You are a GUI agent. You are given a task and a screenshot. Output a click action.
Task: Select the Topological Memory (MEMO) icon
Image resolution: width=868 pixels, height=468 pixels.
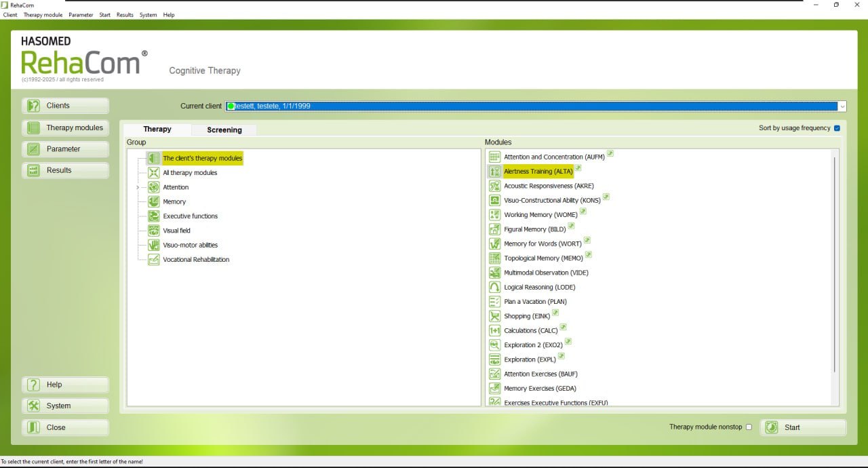point(494,258)
